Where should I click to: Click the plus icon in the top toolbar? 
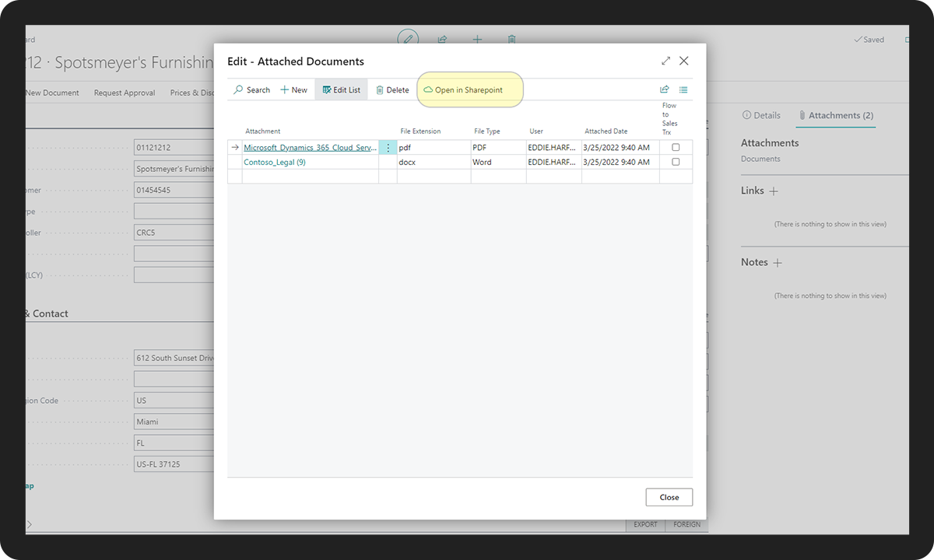coord(477,39)
